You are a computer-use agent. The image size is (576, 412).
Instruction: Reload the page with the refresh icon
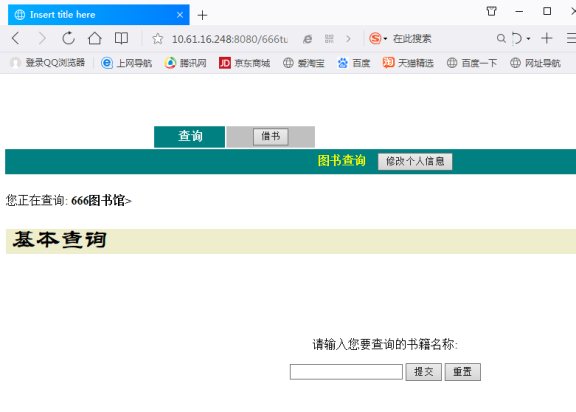tap(68, 38)
